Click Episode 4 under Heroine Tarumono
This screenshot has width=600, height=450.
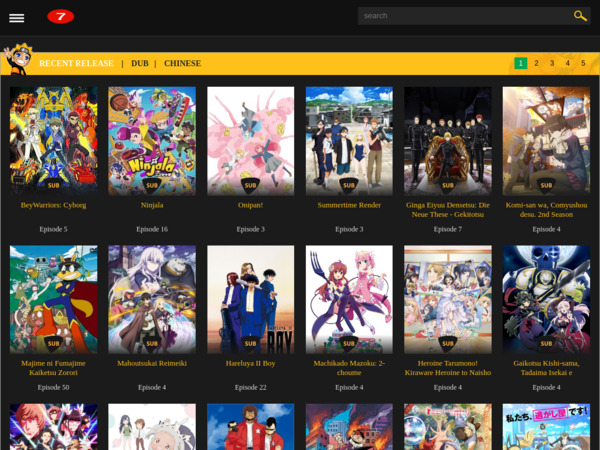448,387
